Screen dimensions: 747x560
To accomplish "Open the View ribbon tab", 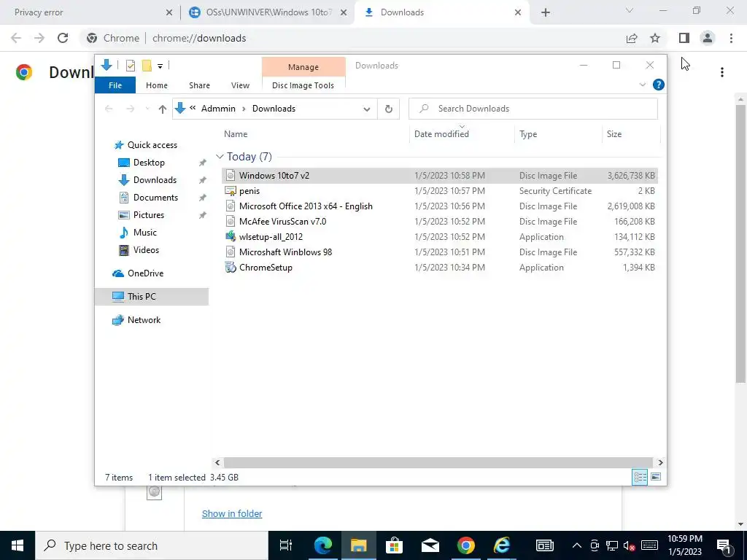I will (x=240, y=85).
